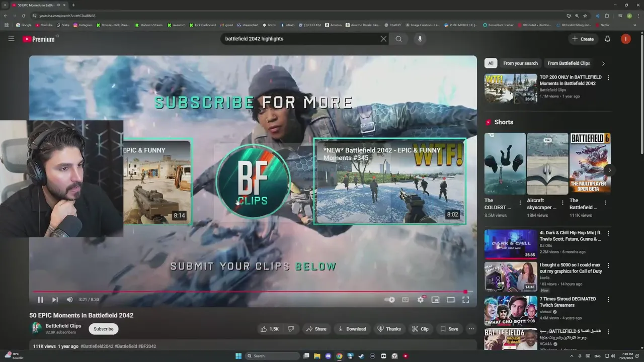Subscribe to Battlefield Clips
This screenshot has width=644, height=362.
tap(103, 329)
